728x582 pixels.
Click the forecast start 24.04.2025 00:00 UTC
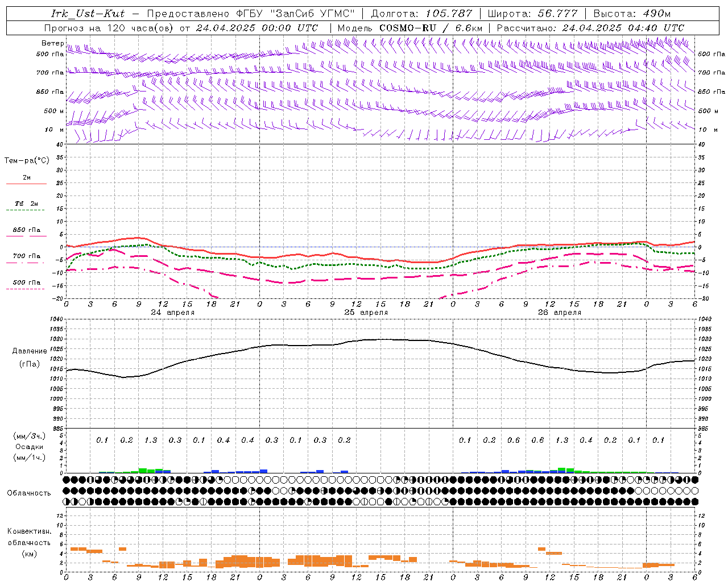(257, 28)
